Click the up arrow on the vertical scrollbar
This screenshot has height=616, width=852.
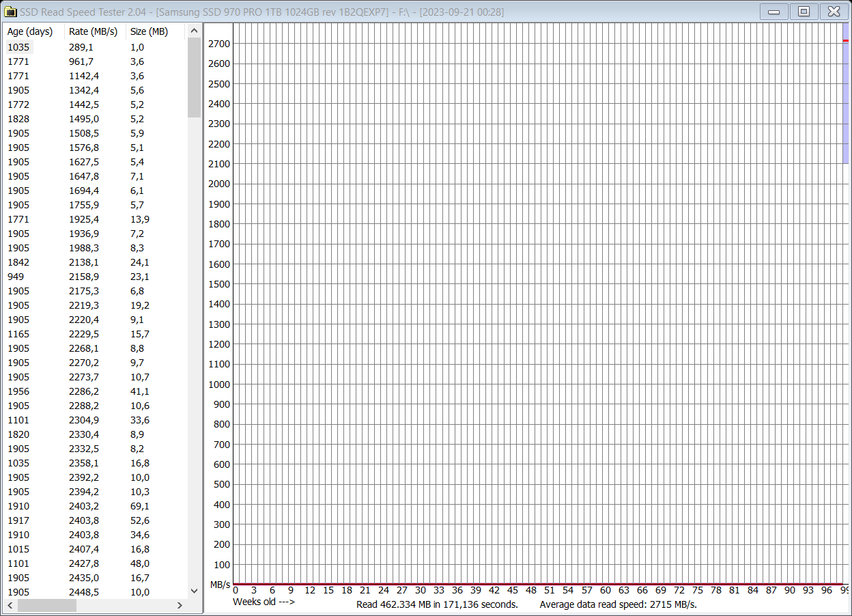click(195, 30)
